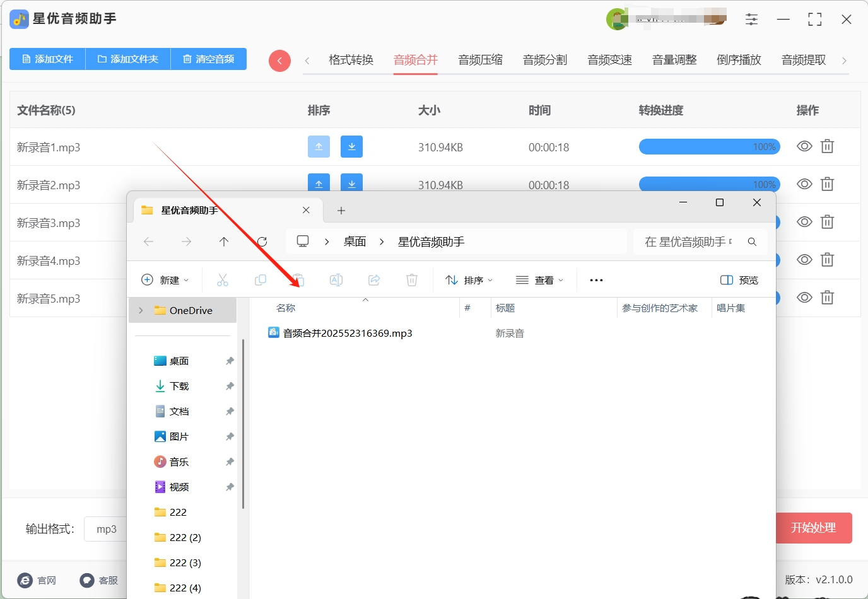Click the share icon in Explorer toolbar
Viewport: 868px width, 599px height.
point(374,280)
